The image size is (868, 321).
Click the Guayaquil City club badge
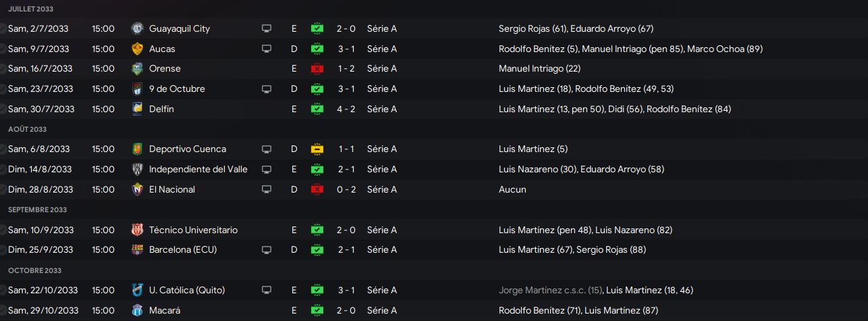[x=137, y=28]
